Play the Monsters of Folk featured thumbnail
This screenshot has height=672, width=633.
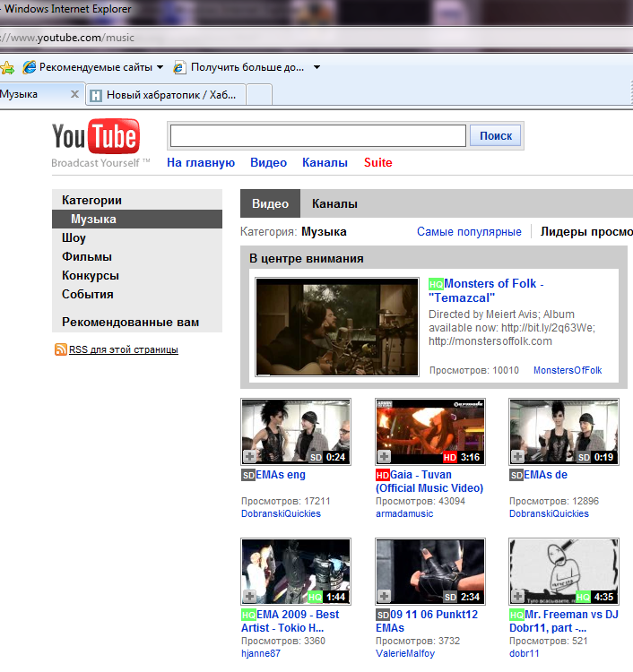tap(337, 327)
